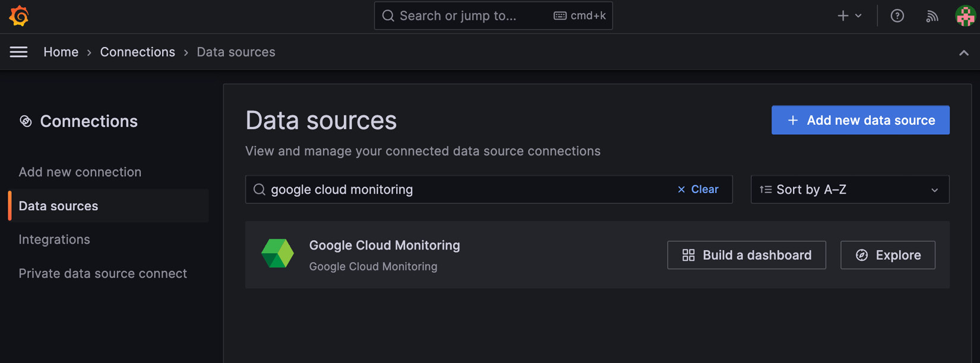The height and width of the screenshot is (363, 980).
Task: Open Integrations in sidebar
Action: pos(54,239)
